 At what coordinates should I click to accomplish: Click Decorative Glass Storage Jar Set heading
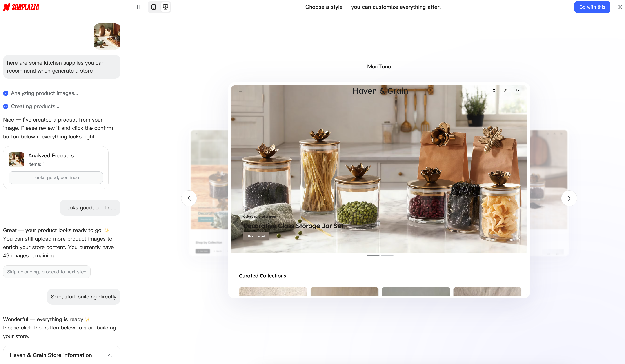(293, 226)
